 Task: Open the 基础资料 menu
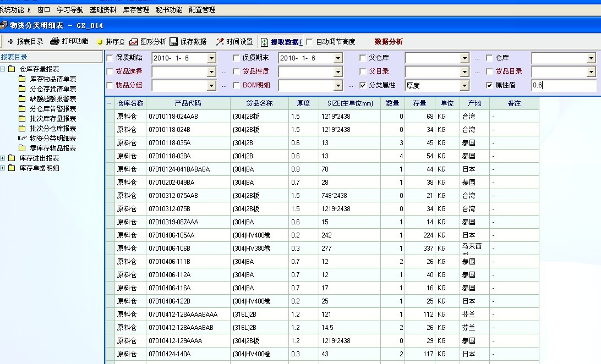[x=103, y=10]
